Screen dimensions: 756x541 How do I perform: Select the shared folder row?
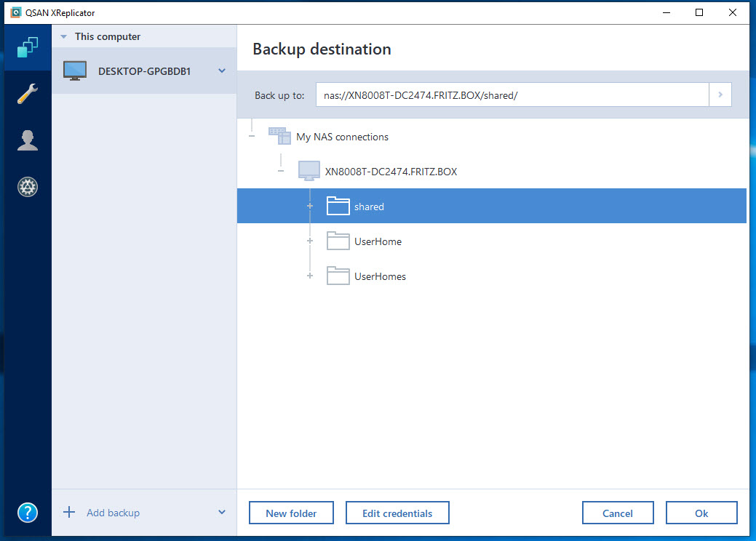[492, 206]
